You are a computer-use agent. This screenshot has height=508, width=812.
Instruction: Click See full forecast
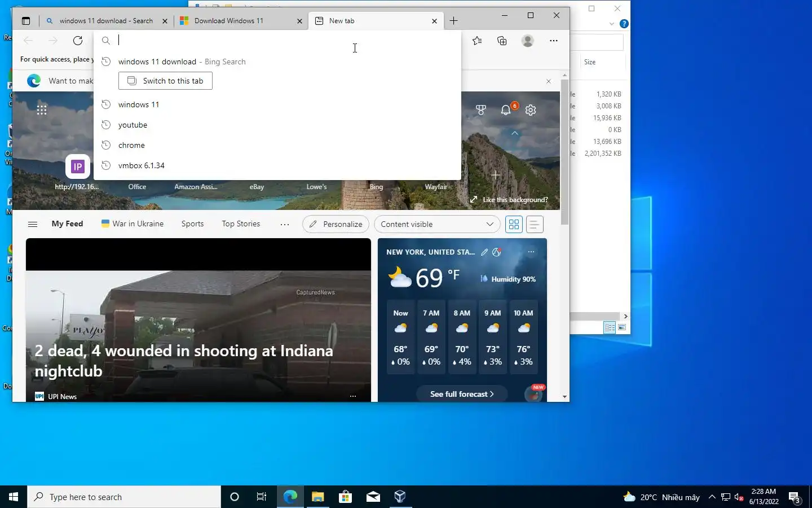pyautogui.click(x=462, y=394)
